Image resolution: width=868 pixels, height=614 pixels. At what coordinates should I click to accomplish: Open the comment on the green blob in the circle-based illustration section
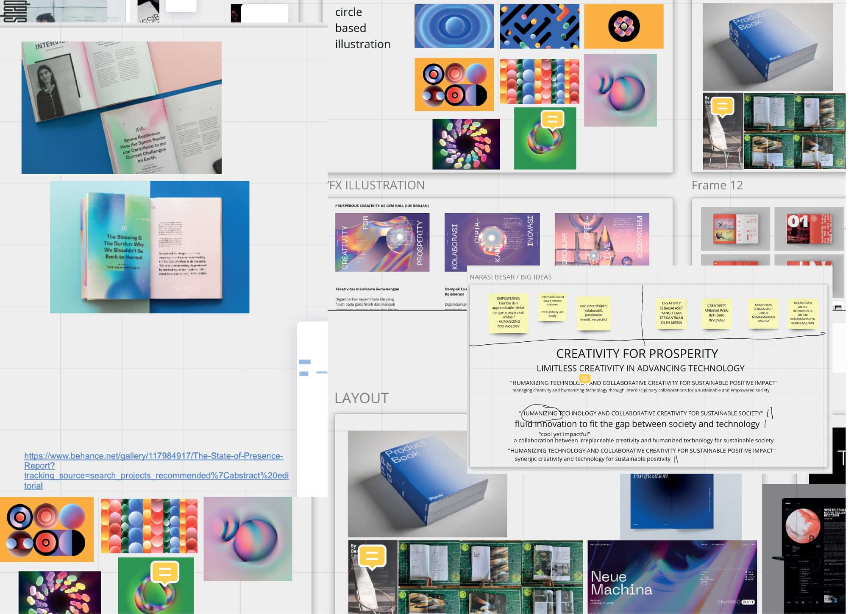click(x=552, y=120)
